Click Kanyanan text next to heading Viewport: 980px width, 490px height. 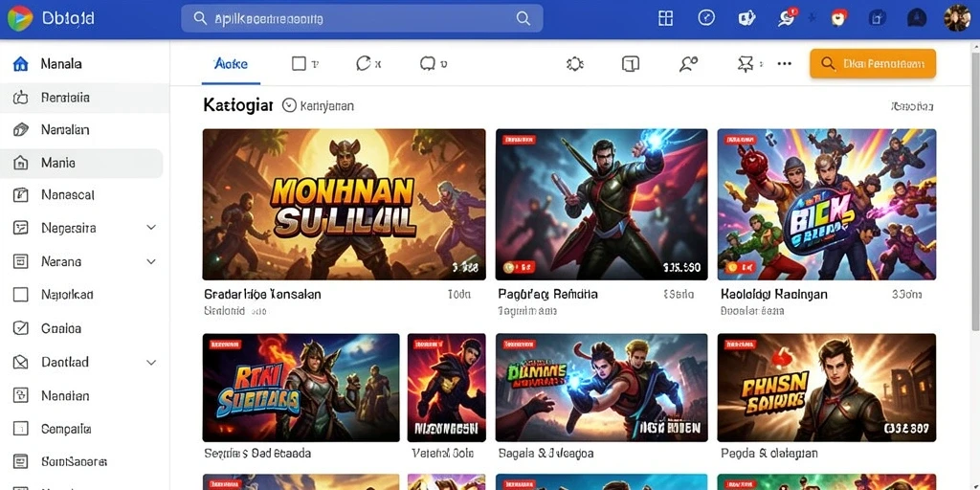tap(327, 106)
